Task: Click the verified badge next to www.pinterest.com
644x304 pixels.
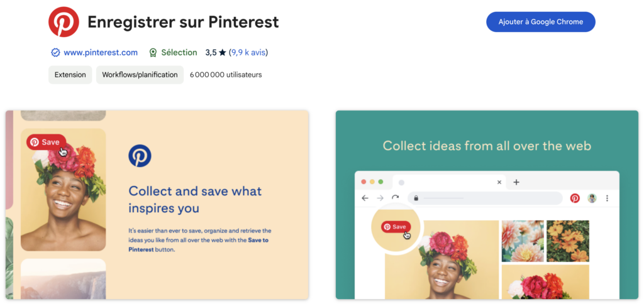Action: pos(55,53)
